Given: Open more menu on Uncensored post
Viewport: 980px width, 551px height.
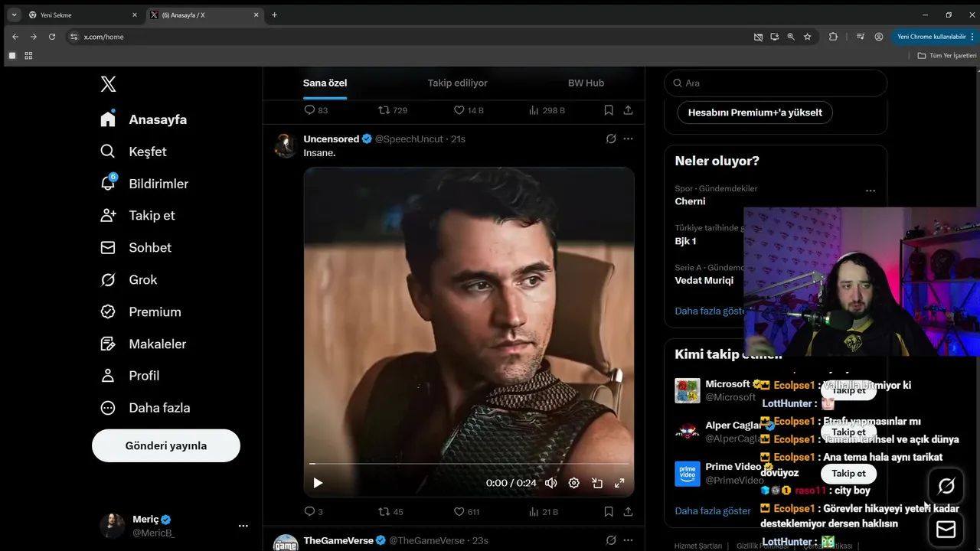Looking at the screenshot, I should [x=628, y=139].
